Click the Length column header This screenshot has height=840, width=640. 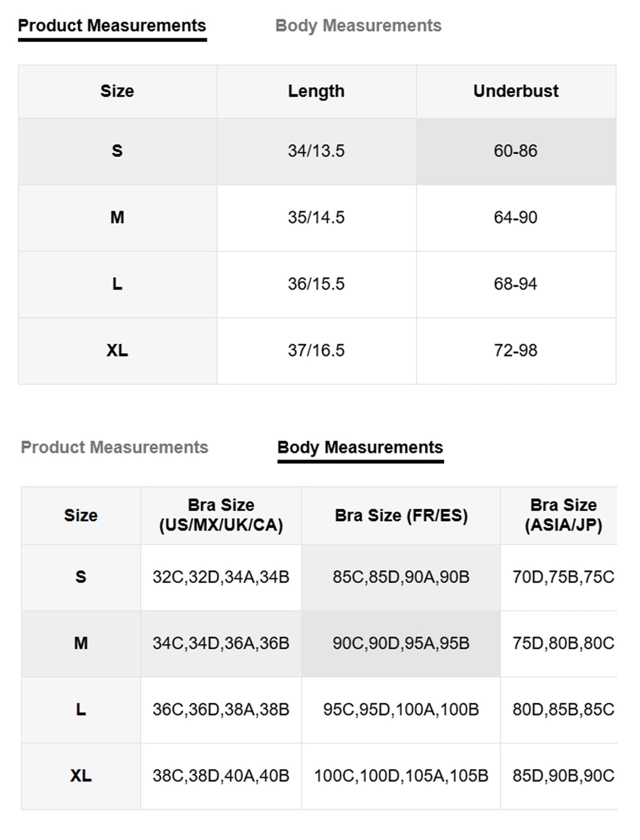click(x=316, y=91)
